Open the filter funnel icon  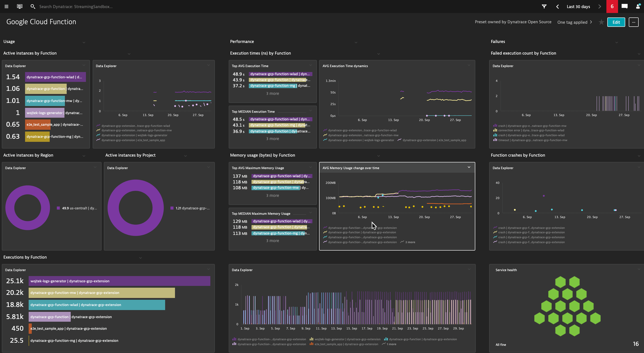(544, 6)
